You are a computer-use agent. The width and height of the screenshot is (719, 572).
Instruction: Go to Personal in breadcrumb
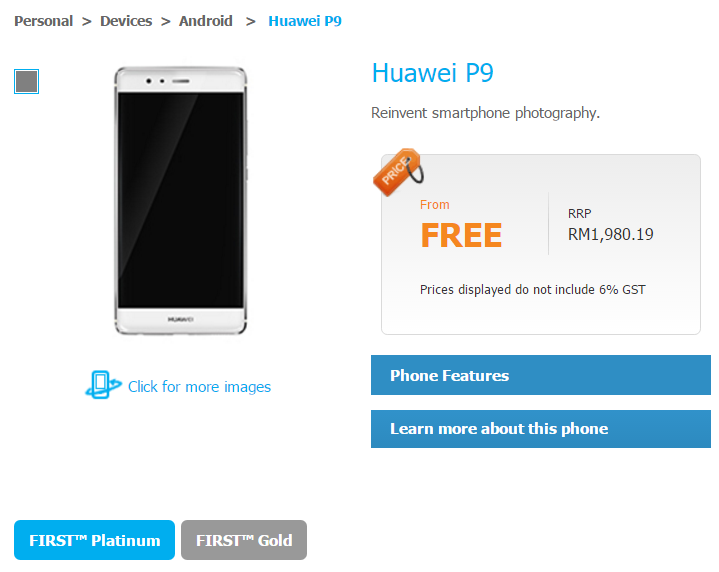[44, 21]
